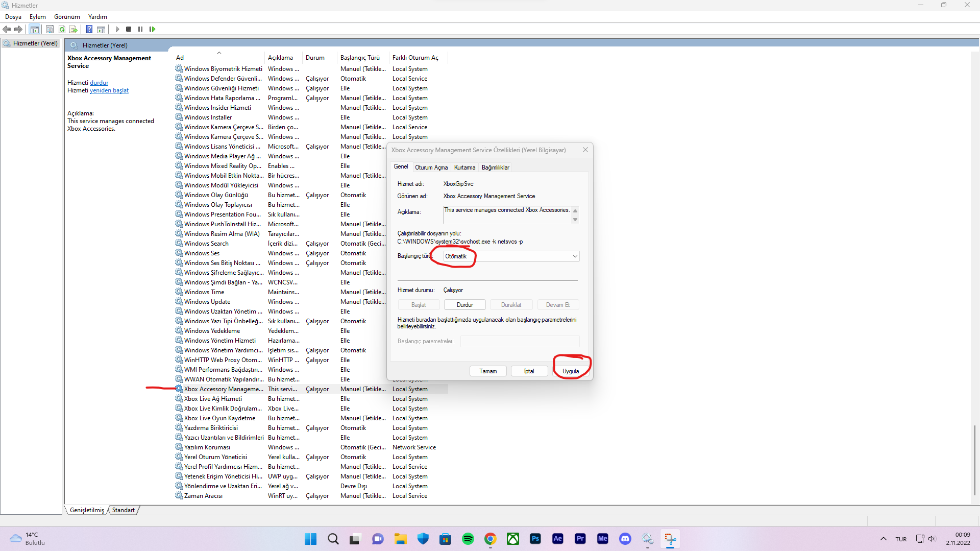Sort by the Durum column header

pyautogui.click(x=320, y=58)
